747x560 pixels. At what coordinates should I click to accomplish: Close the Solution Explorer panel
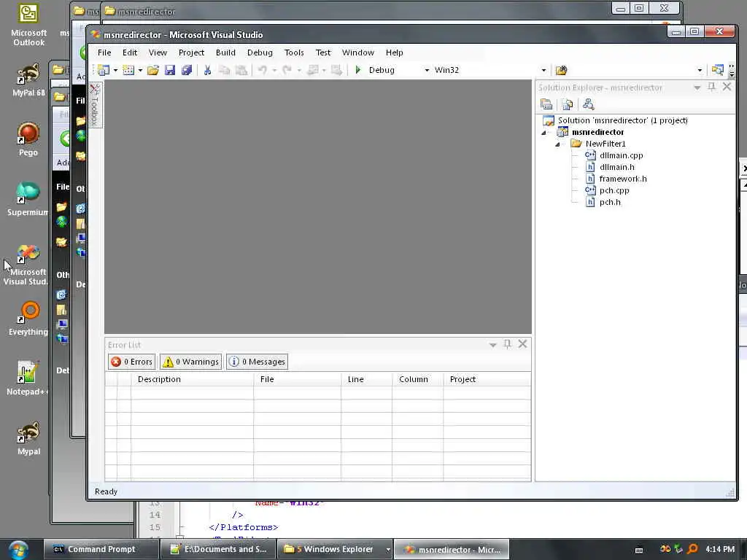tap(727, 87)
